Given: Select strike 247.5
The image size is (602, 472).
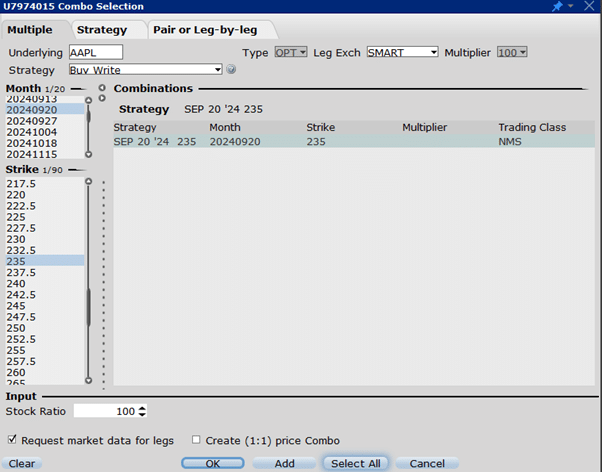Looking at the screenshot, I should (x=45, y=317).
